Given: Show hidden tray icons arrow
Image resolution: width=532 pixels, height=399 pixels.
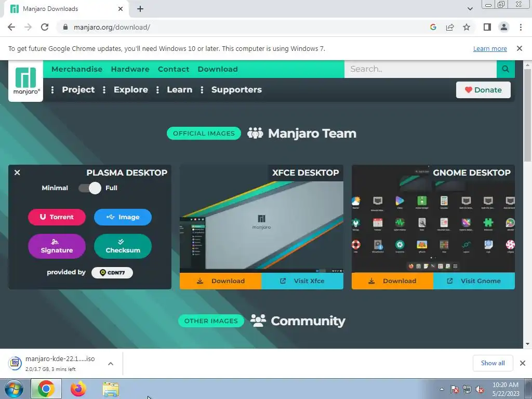Looking at the screenshot, I should point(442,390).
